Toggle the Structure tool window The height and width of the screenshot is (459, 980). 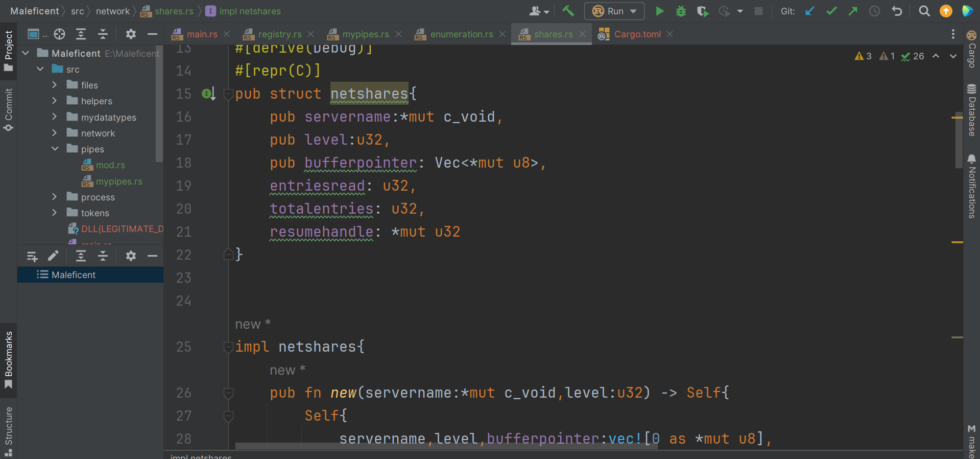pos(9,431)
